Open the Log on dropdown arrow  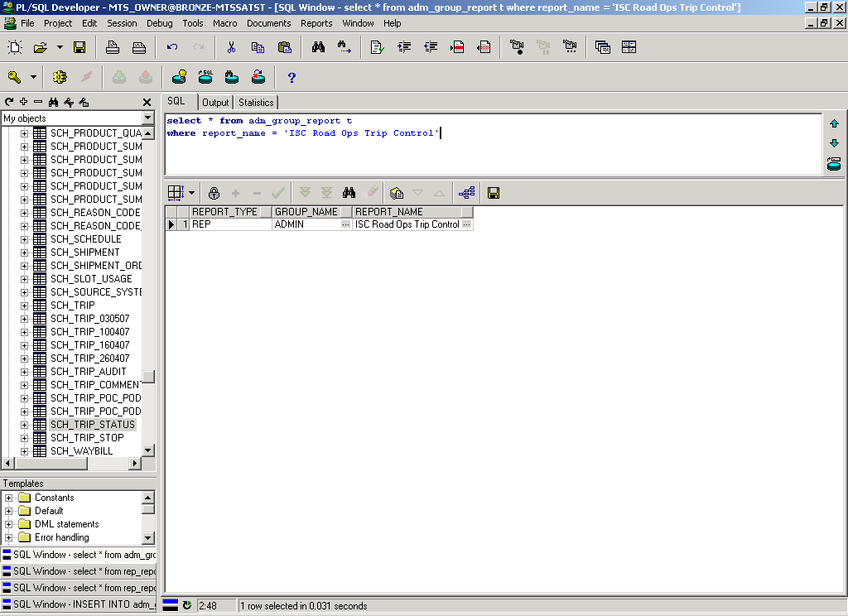(x=33, y=77)
